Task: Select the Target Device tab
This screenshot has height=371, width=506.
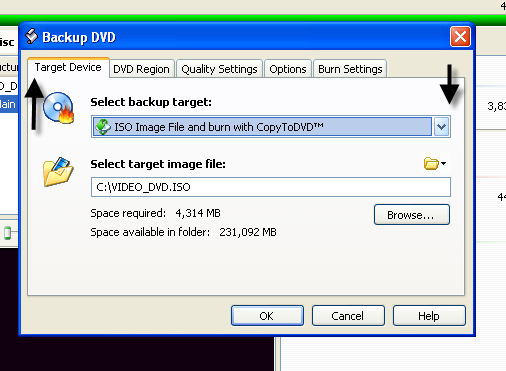Action: click(x=68, y=67)
